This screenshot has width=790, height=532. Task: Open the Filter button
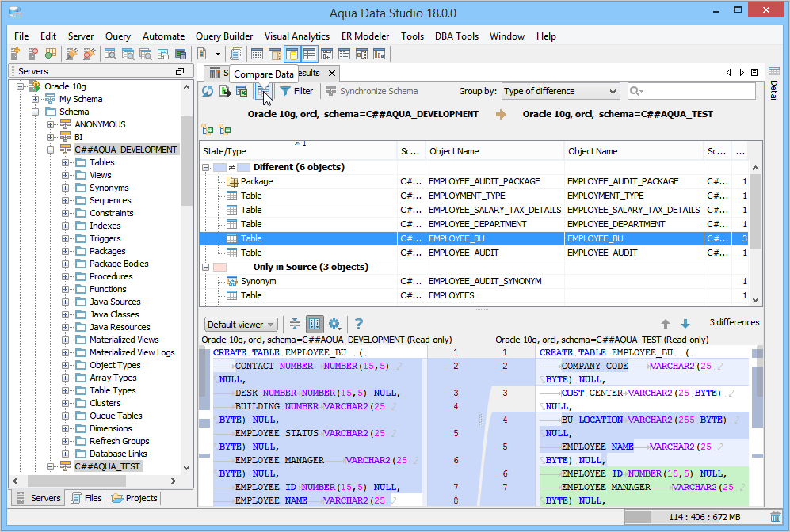[x=297, y=91]
